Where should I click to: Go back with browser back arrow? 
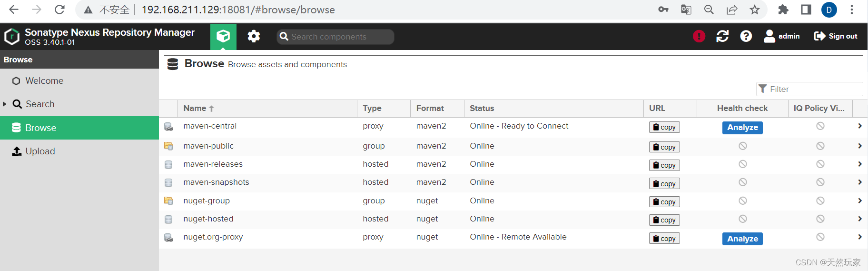[x=14, y=10]
